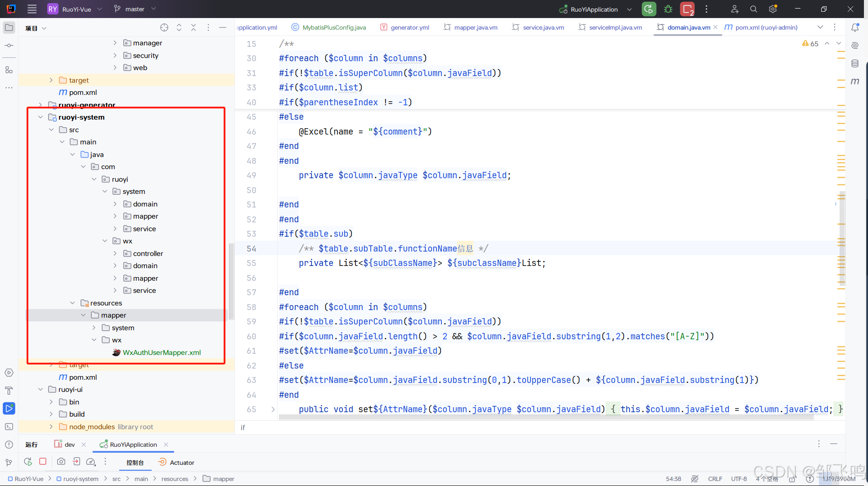Open IDE settings gear icon
Image resolution: width=868 pixels, height=486 pixels.
point(773,9)
